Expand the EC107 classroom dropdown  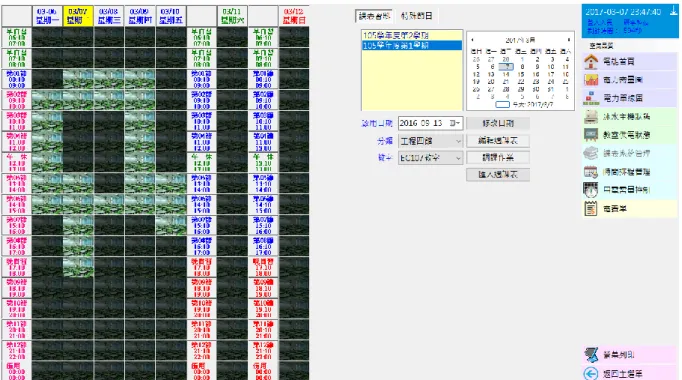pos(430,158)
